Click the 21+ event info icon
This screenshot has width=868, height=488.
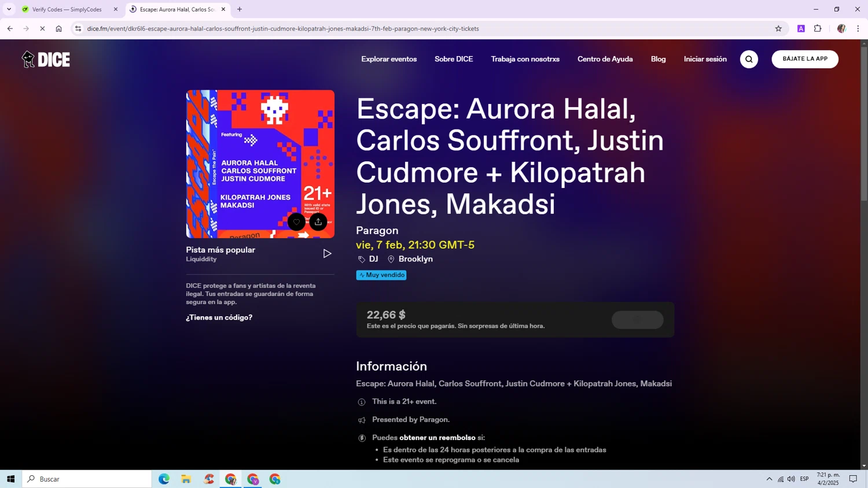[362, 402]
